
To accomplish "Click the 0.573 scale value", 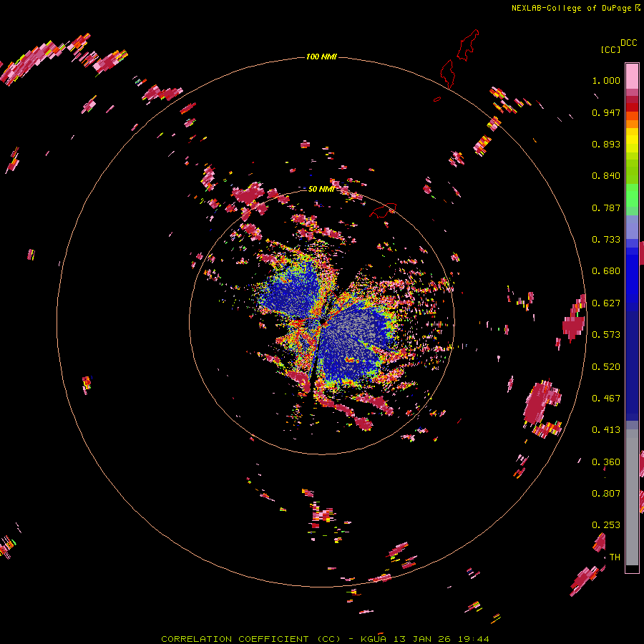I will point(606,335).
